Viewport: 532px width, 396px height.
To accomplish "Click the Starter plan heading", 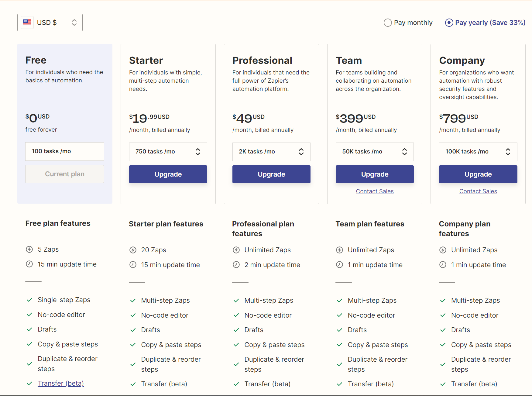I will coord(146,60).
